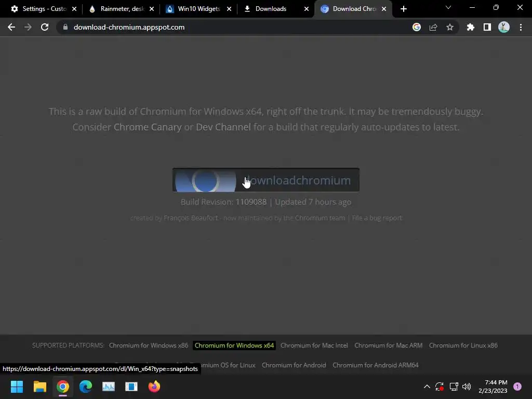Select Chromium for Windows x64 platform
Image resolution: width=532 pixels, height=399 pixels.
point(234,345)
